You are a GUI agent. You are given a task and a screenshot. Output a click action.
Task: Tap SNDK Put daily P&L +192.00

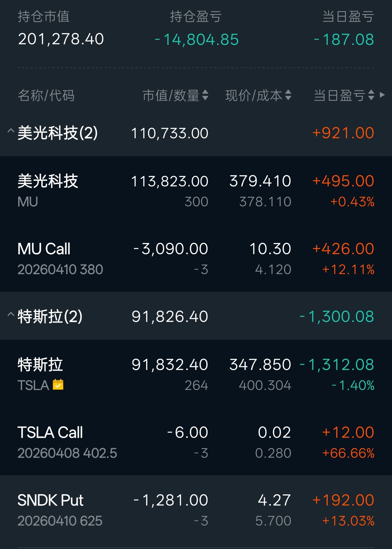click(343, 500)
